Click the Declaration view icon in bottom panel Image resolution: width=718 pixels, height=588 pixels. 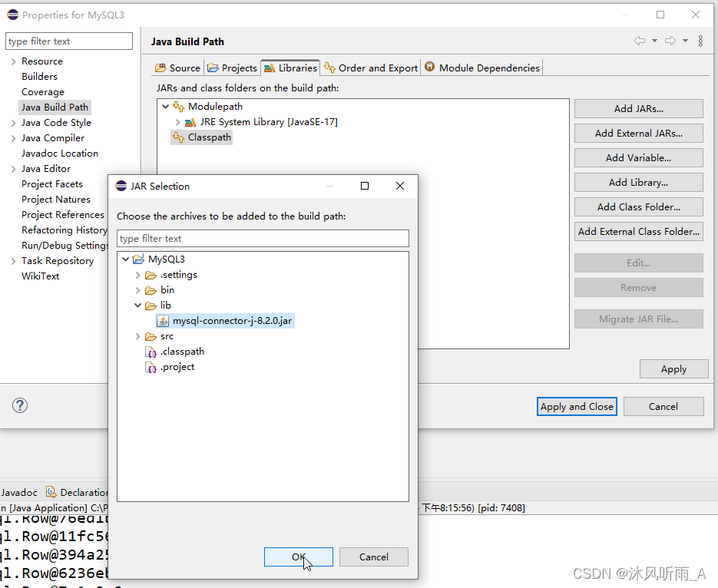click(51, 492)
